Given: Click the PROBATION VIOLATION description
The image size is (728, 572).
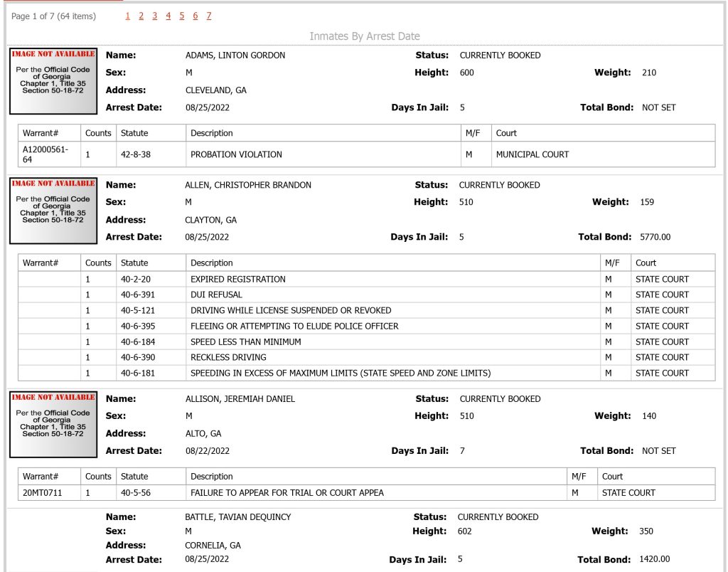Looking at the screenshot, I should click(236, 154).
